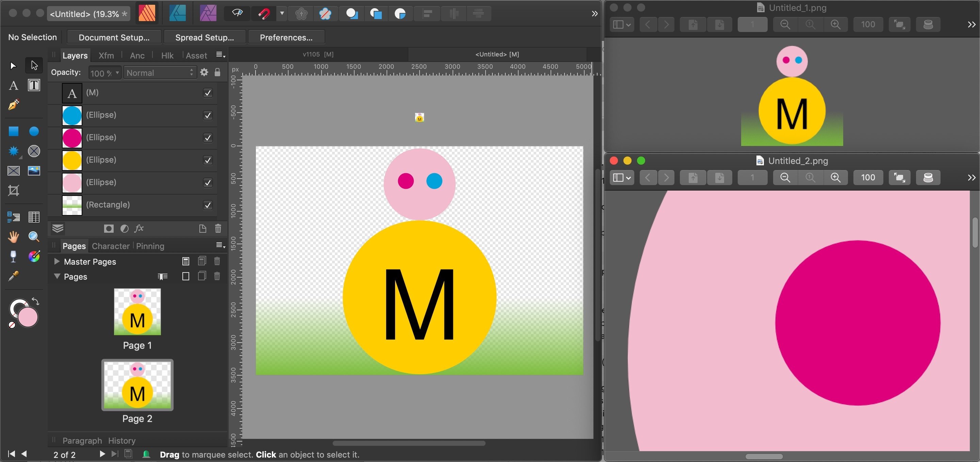Open layer blend options gear icon
980x462 pixels.
click(x=204, y=72)
